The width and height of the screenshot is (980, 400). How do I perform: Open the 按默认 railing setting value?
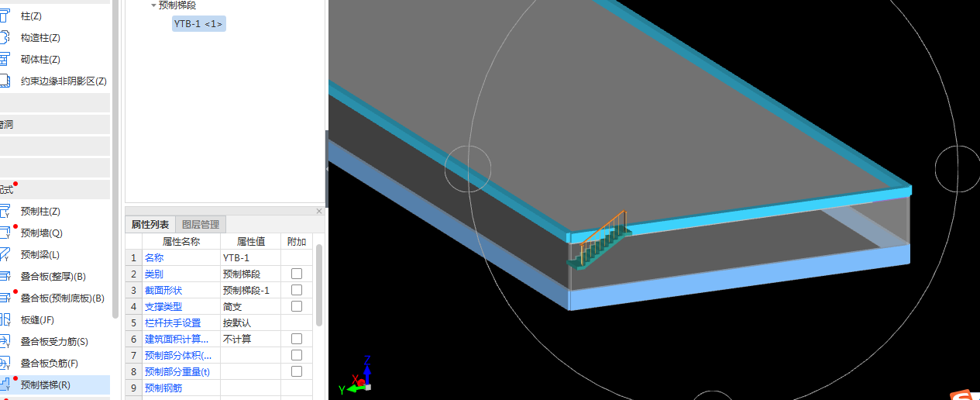[250, 322]
